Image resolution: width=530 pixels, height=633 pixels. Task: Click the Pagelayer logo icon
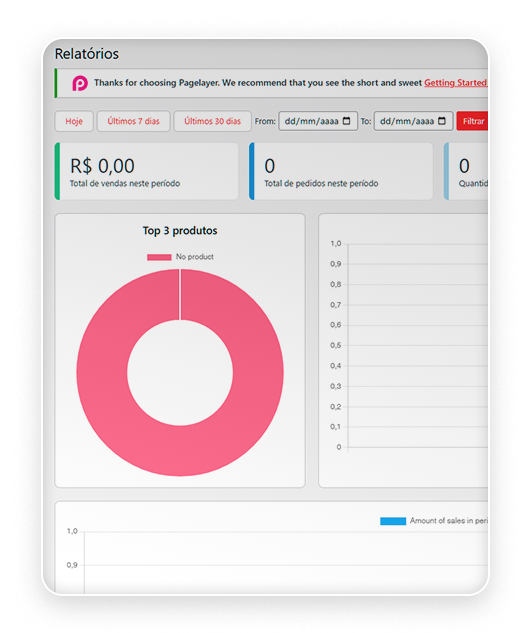pyautogui.click(x=80, y=83)
